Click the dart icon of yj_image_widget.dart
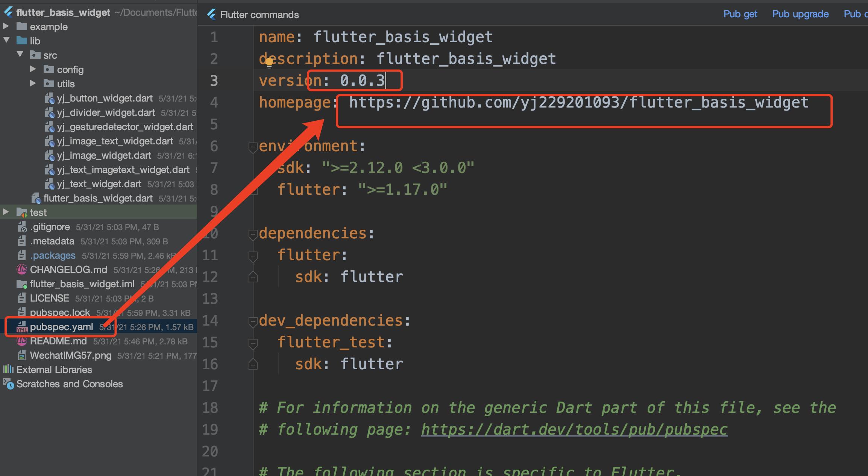The width and height of the screenshot is (868, 476). pyautogui.click(x=49, y=156)
